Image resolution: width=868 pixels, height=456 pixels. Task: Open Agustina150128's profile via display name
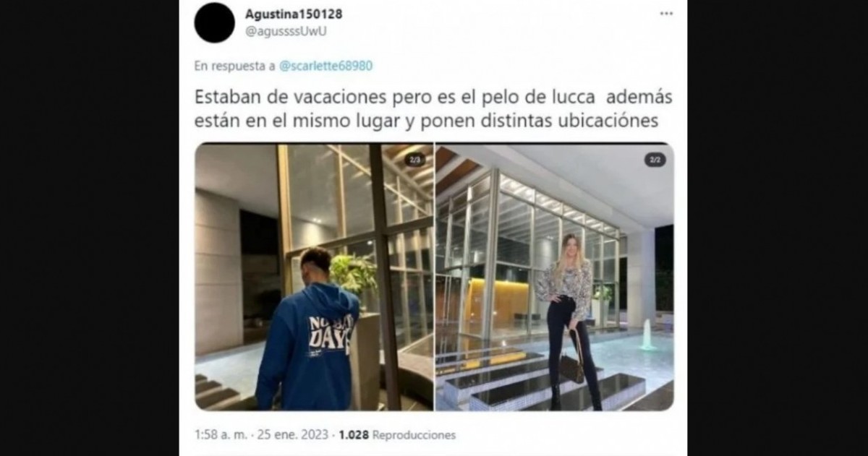click(294, 14)
